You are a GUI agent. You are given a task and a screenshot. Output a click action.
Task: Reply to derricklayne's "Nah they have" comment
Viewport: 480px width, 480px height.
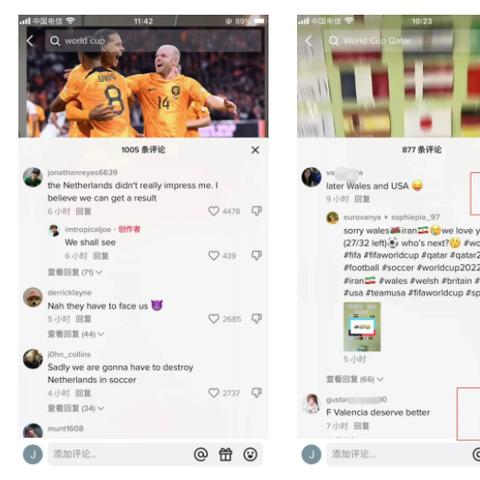[83, 319]
